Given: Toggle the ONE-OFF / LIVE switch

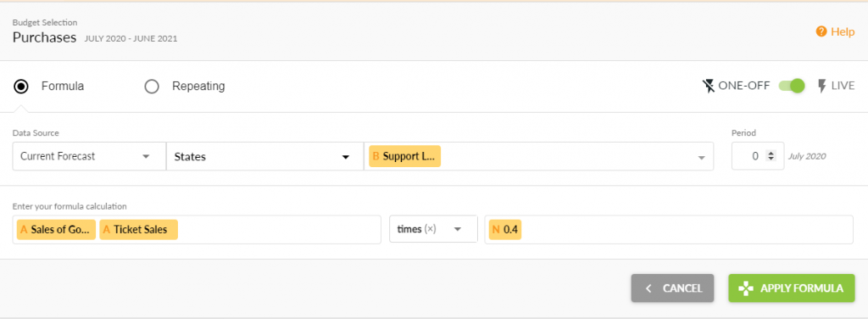Looking at the screenshot, I should click(792, 86).
